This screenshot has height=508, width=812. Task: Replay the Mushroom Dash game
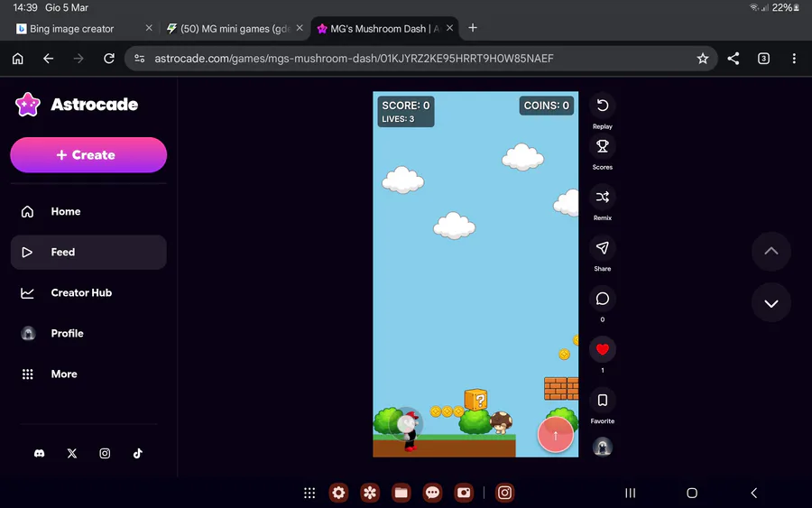pos(603,106)
